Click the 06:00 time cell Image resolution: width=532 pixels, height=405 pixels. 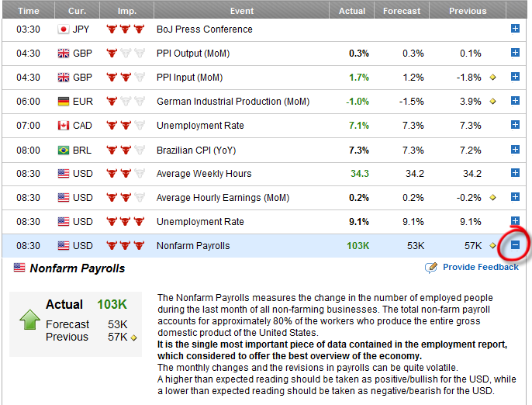[28, 102]
